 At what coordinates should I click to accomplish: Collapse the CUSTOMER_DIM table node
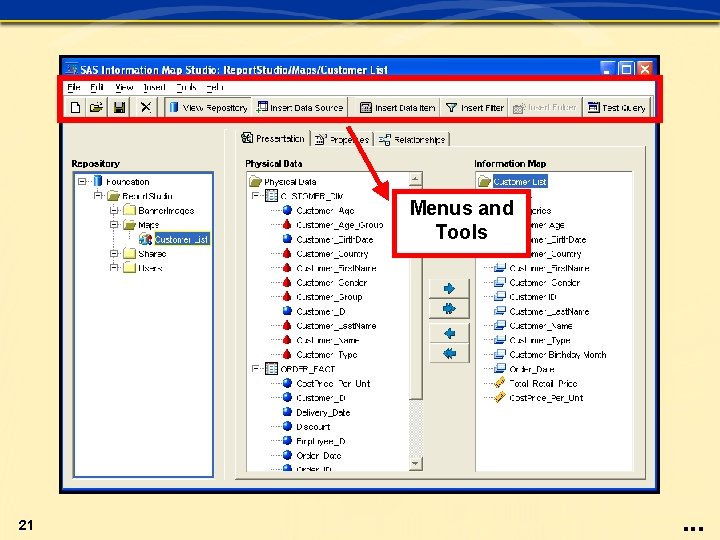(255, 196)
